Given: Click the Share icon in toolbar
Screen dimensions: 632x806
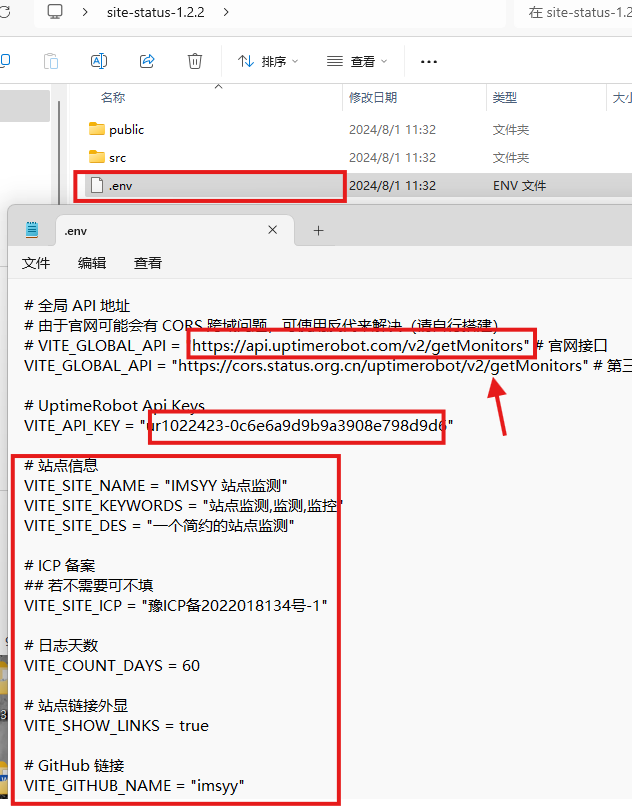Looking at the screenshot, I should coord(147,61).
